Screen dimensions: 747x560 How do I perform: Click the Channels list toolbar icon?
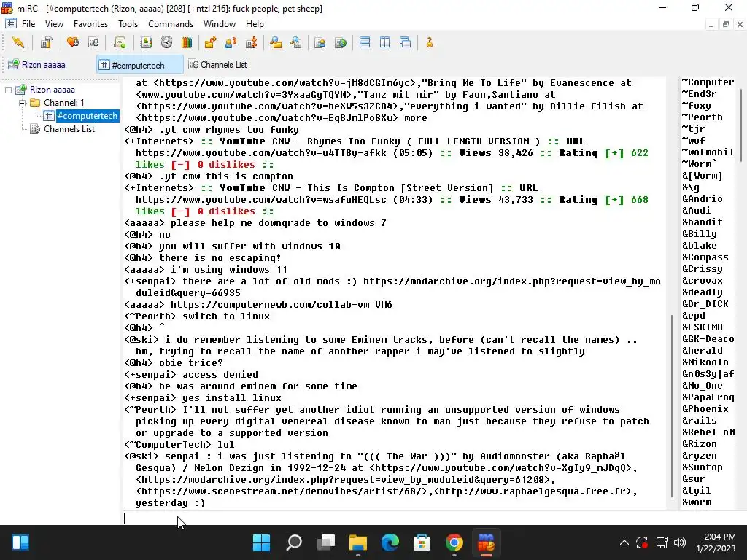[x=93, y=43]
